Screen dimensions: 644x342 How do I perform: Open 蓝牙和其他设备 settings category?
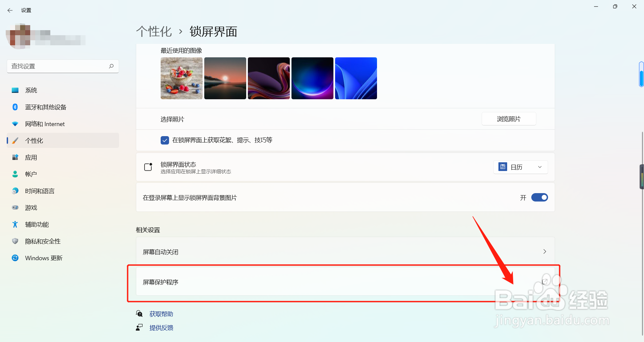63,107
